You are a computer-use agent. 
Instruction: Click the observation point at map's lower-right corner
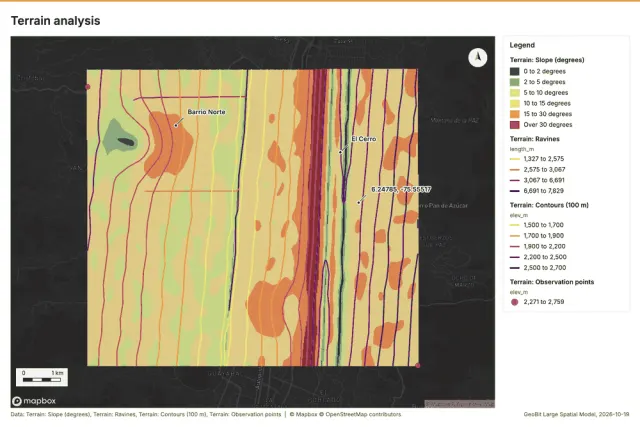pyautogui.click(x=418, y=365)
